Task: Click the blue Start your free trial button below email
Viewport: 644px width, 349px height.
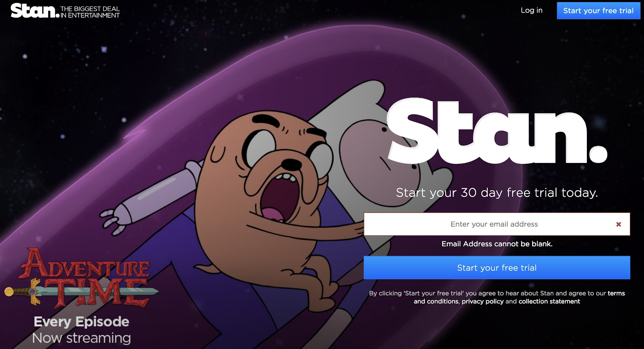Action: [x=497, y=268]
